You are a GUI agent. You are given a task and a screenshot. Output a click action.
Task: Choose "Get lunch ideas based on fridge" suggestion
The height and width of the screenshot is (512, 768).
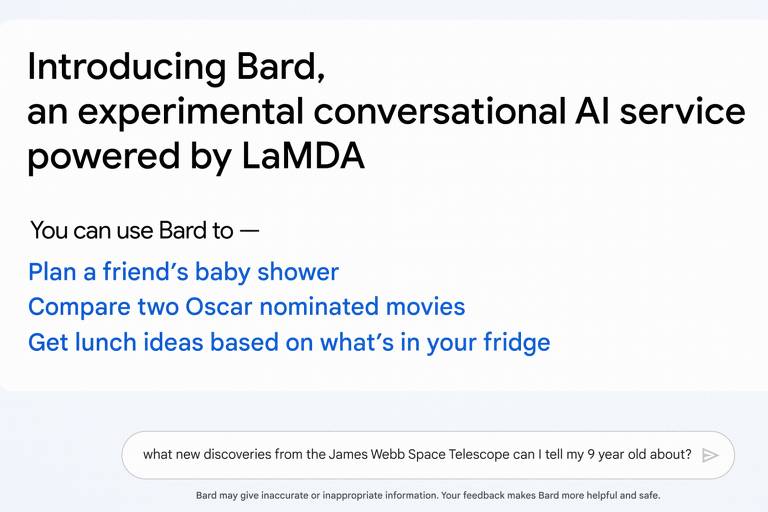[x=289, y=343]
